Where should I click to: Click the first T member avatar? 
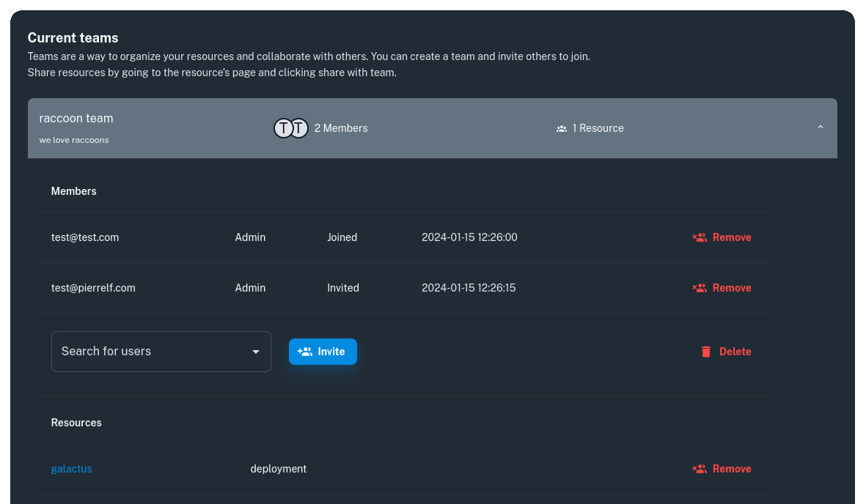pos(283,128)
